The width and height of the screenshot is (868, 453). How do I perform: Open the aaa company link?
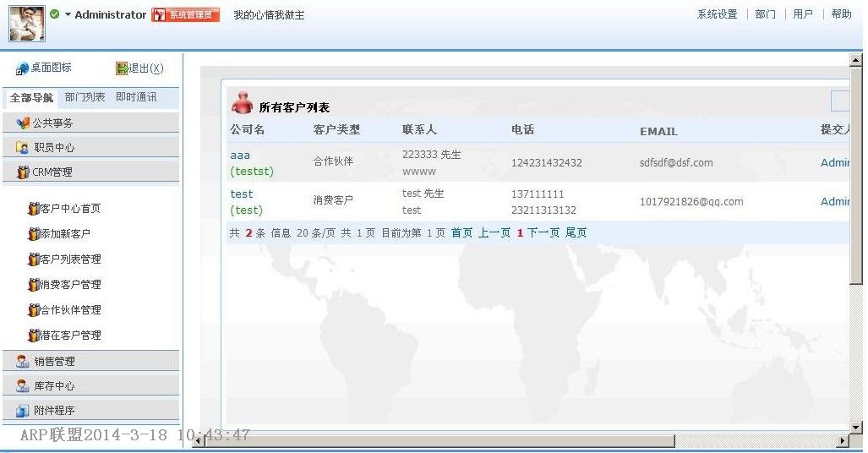coord(240,156)
